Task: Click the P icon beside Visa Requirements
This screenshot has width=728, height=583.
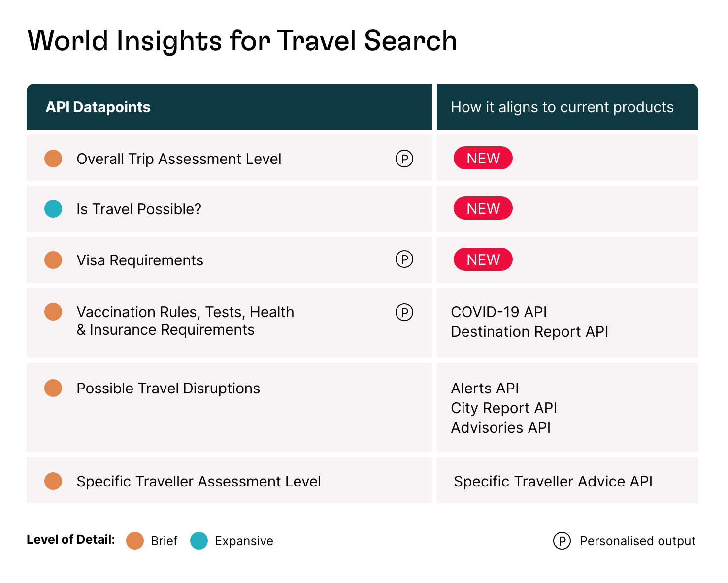Action: (404, 259)
